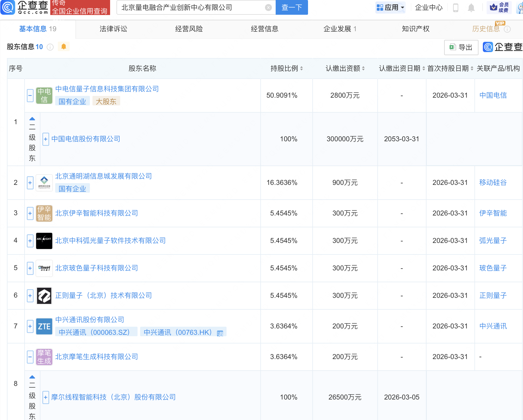This screenshot has width=523, height=420.
Task: Open the mobile app phone icon
Action: point(456,8)
